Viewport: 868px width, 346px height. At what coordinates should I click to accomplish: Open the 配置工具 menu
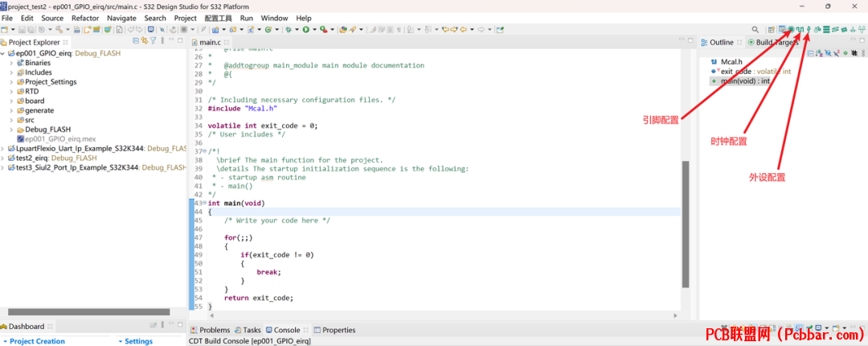click(218, 19)
